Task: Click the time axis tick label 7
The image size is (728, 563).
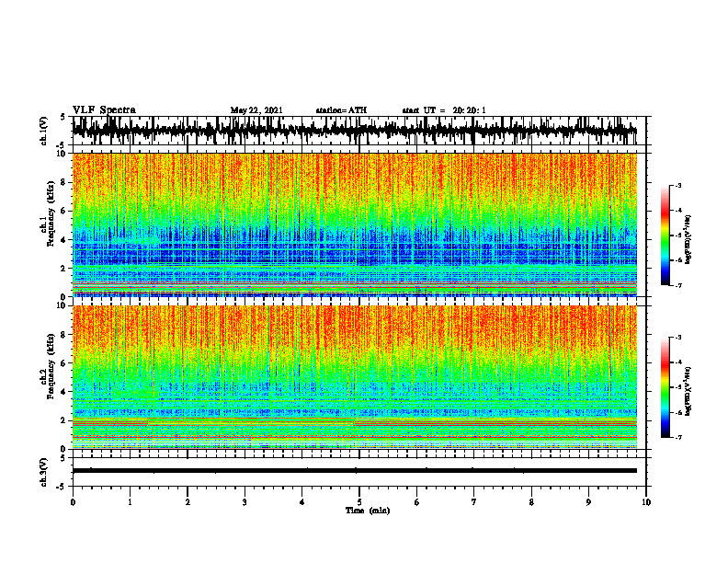Action: (x=474, y=502)
